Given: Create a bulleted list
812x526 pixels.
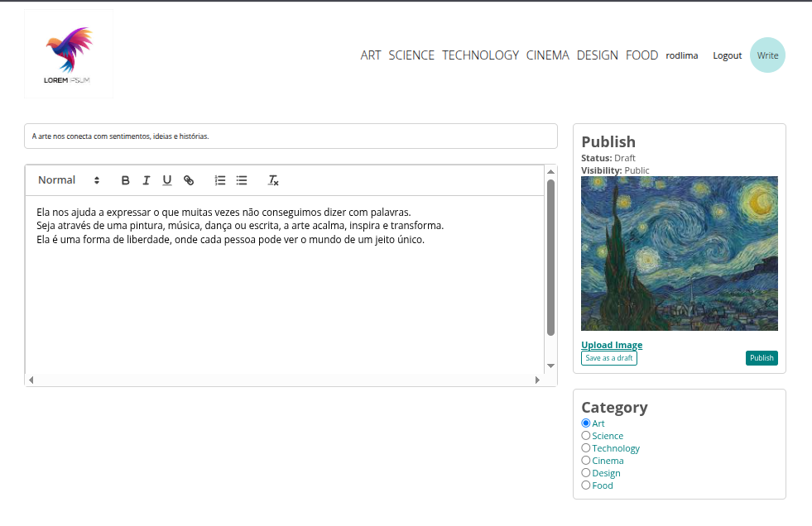Looking at the screenshot, I should 242,180.
